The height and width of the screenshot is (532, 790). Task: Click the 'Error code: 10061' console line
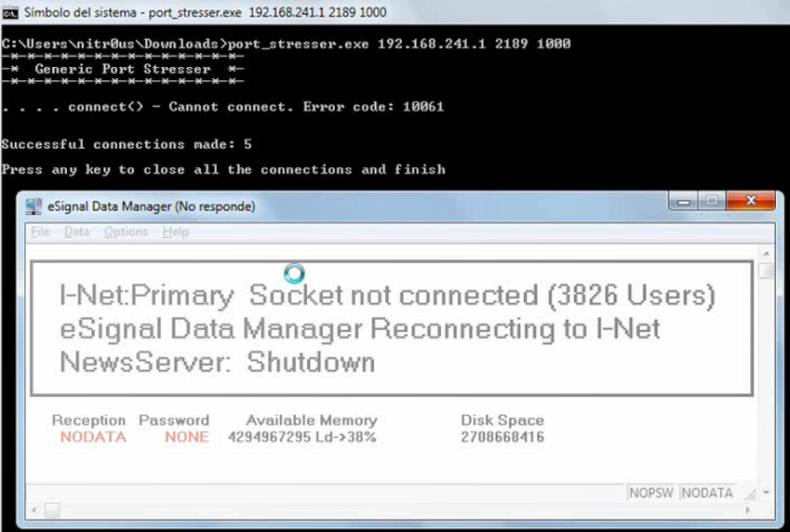tap(222, 107)
